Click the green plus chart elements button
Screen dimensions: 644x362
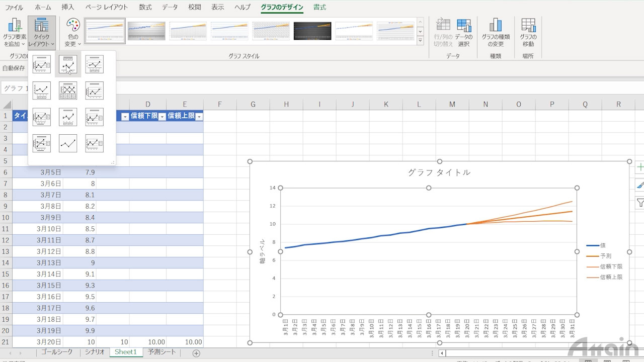(640, 167)
